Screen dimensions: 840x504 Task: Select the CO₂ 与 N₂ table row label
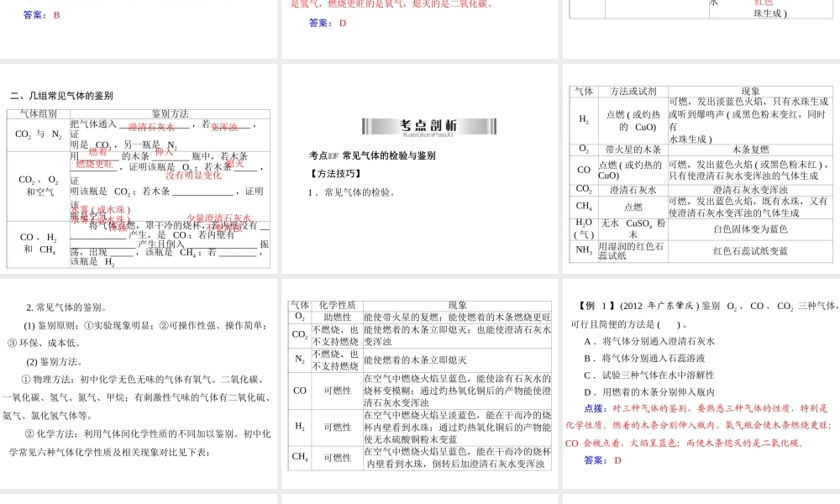[x=38, y=134]
